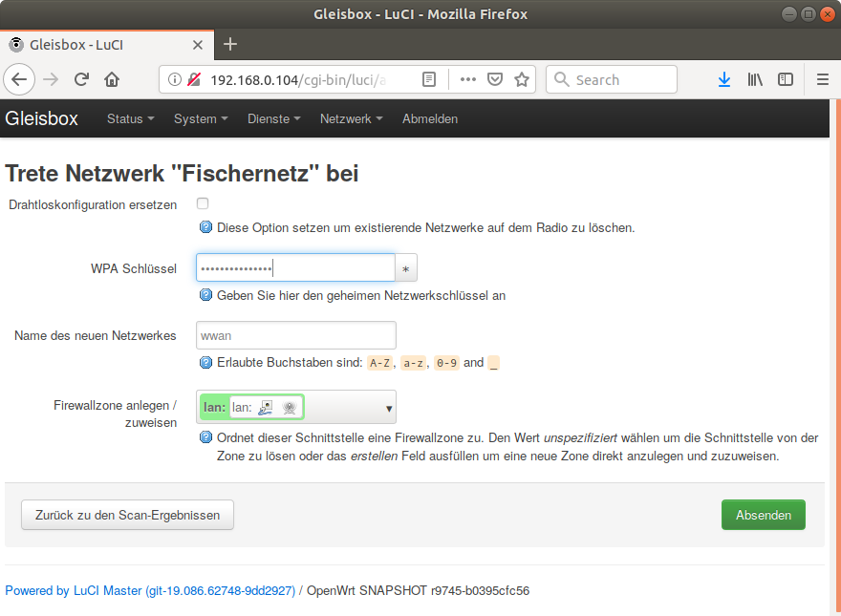Screen dimensions: 841x616
Task: Bookmark this page with the star
Action: tap(522, 79)
